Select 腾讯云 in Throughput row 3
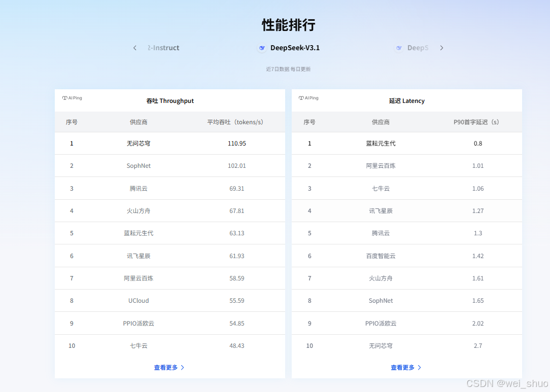Viewport: 550px width, 392px height. (139, 189)
